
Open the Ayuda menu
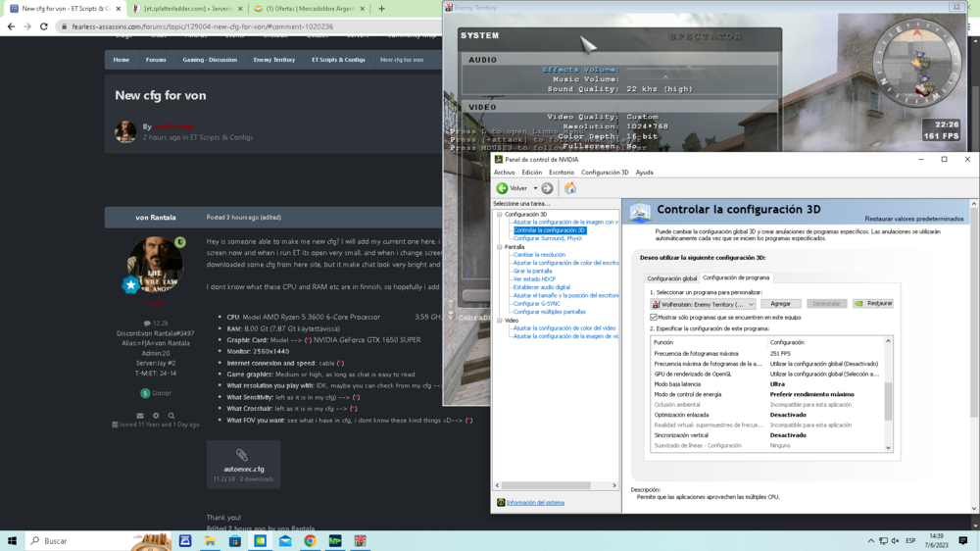pos(645,173)
